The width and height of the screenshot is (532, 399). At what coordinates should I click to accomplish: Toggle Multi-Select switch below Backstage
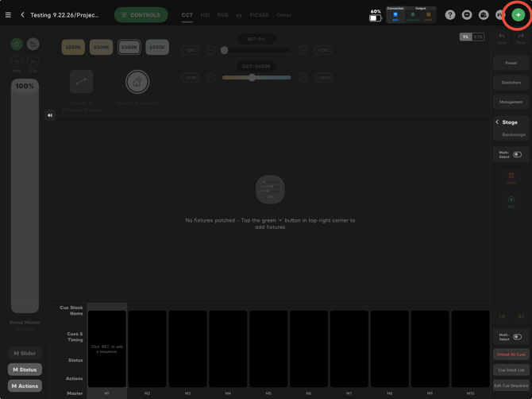coord(517,154)
